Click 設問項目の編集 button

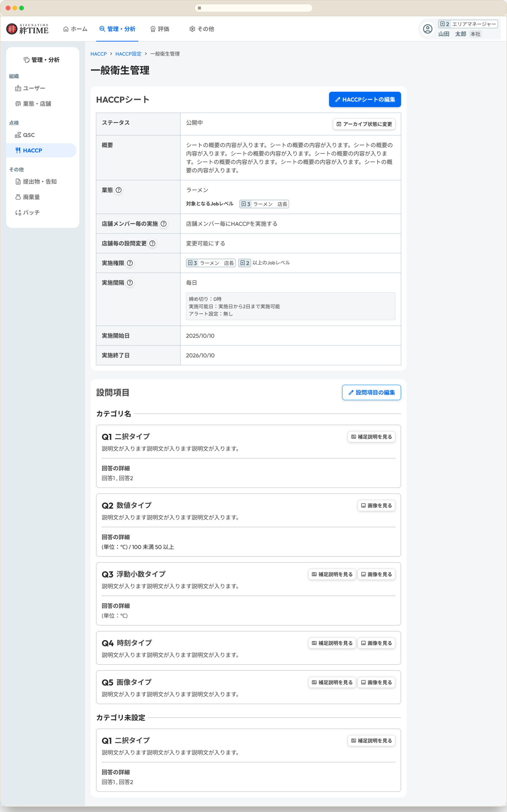[372, 393]
